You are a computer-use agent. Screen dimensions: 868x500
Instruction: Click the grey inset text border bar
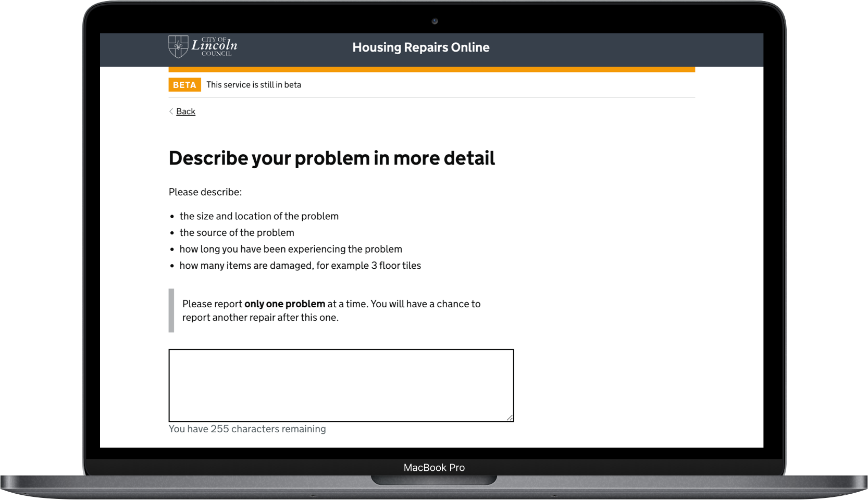[x=171, y=310]
